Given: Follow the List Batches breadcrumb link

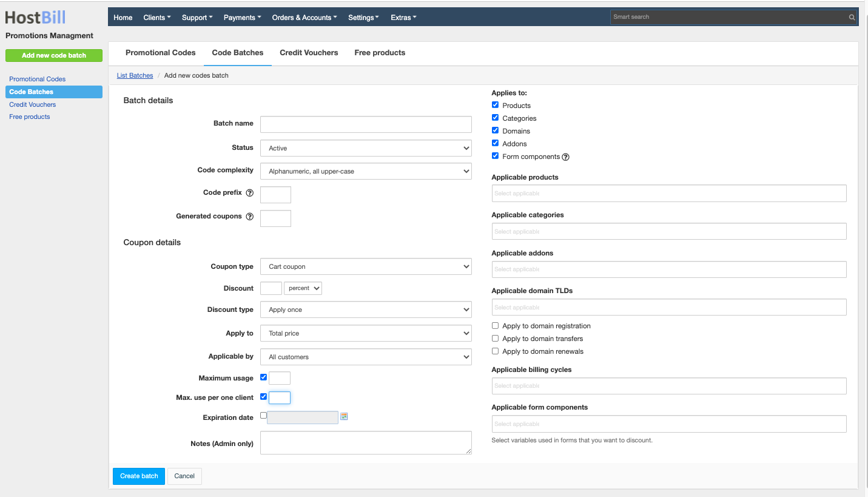Looking at the screenshot, I should (x=135, y=75).
